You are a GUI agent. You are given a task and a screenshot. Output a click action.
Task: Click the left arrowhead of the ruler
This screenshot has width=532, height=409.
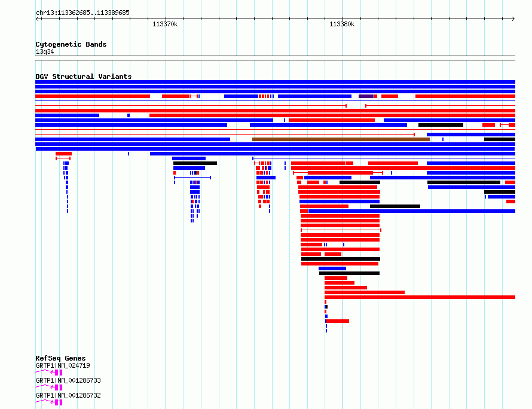click(x=37, y=19)
